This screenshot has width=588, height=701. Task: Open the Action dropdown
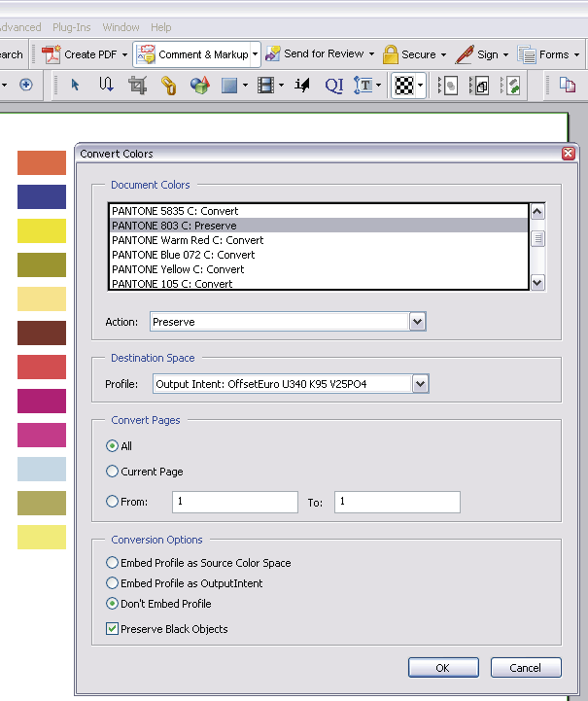(x=417, y=322)
